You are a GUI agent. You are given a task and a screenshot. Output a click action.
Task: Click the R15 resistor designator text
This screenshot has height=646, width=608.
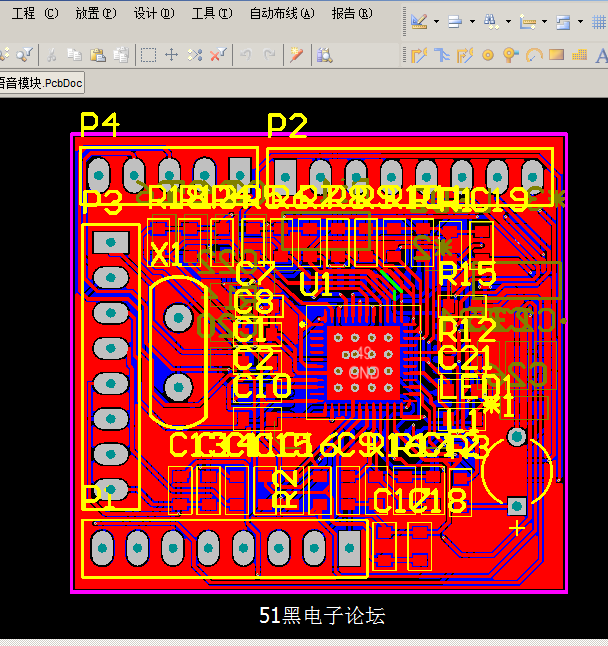pos(468,273)
